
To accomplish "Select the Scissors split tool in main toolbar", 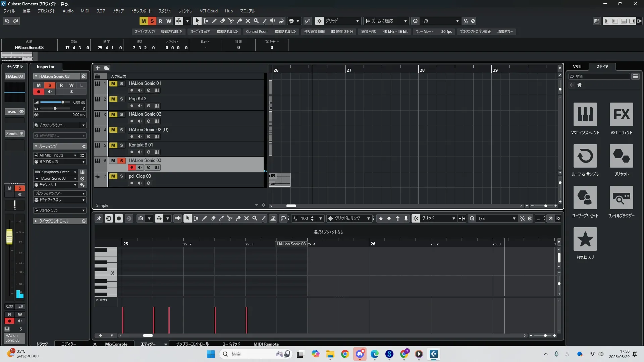I will pos(231,21).
